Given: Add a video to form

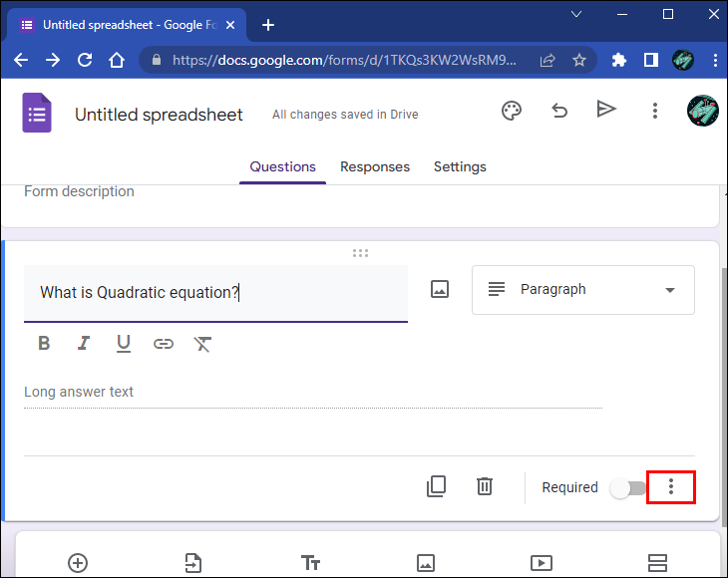Looking at the screenshot, I should pos(542,563).
